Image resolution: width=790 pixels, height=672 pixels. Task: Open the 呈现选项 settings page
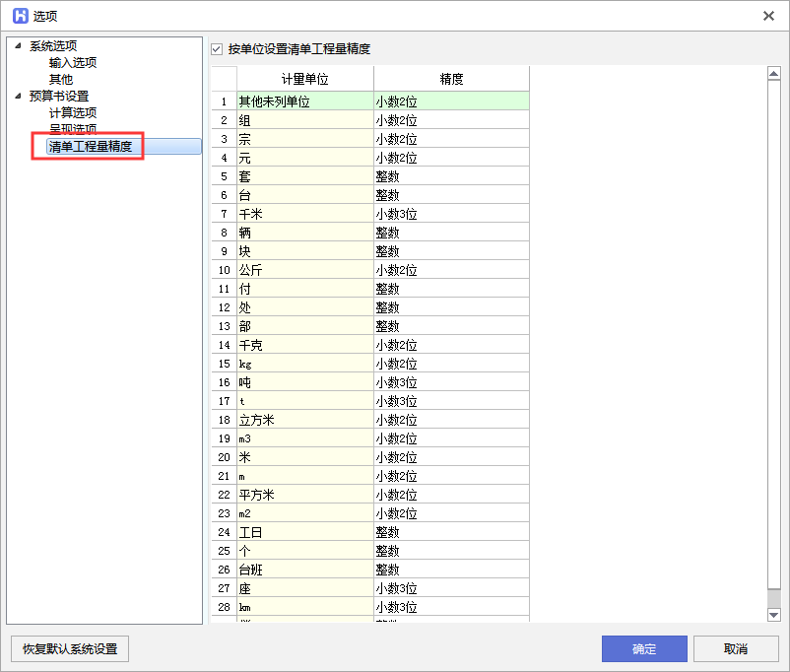(x=75, y=129)
